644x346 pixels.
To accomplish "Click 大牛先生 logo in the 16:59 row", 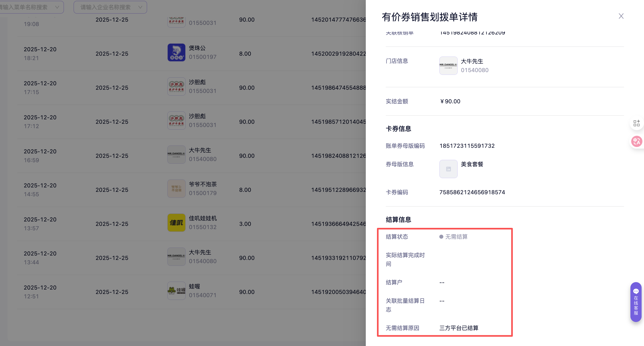I will (x=176, y=154).
